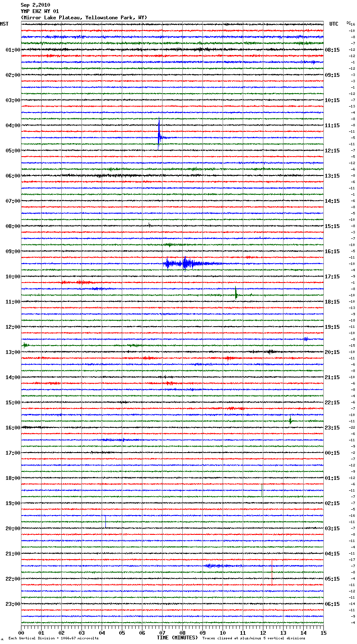The height and width of the screenshot is (644, 357).
Task: Select the 13:00 MST row label
Action: click(13, 352)
